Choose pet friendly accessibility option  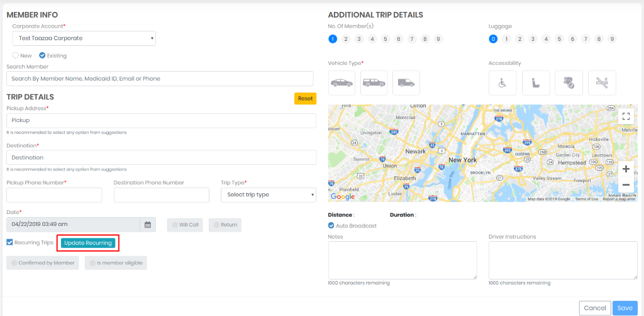click(x=569, y=83)
